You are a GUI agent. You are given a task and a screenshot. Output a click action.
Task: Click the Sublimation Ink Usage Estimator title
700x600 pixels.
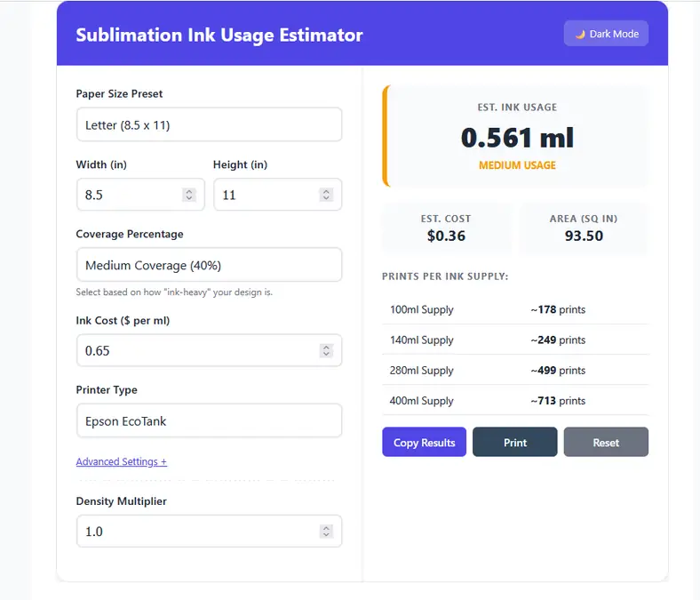click(x=219, y=35)
